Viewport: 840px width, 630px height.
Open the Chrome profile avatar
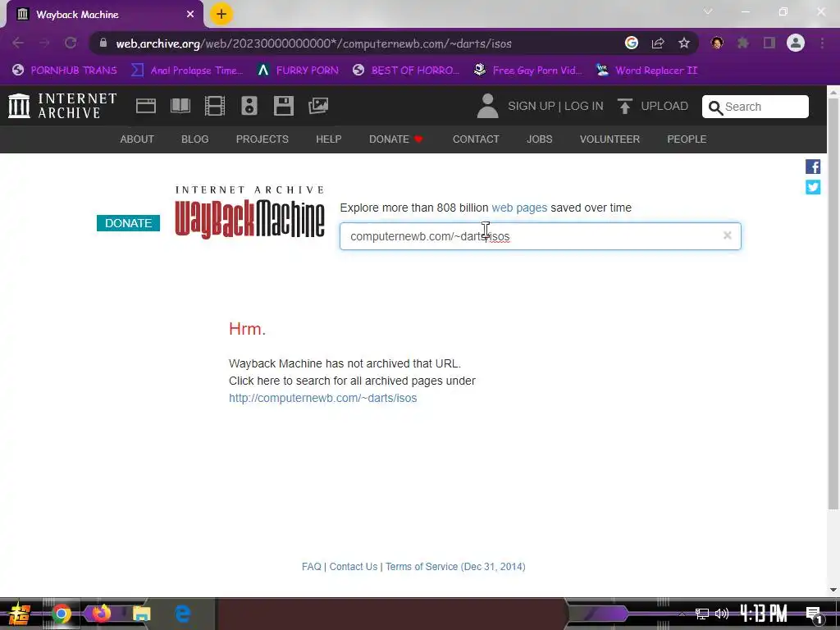(x=796, y=43)
